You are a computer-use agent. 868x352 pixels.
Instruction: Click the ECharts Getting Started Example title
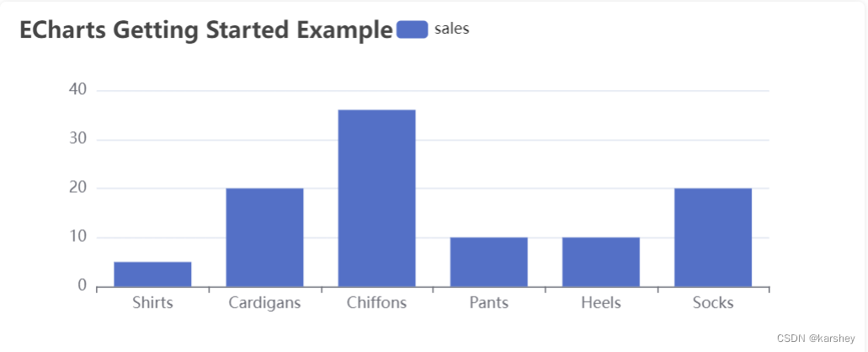coord(205,30)
